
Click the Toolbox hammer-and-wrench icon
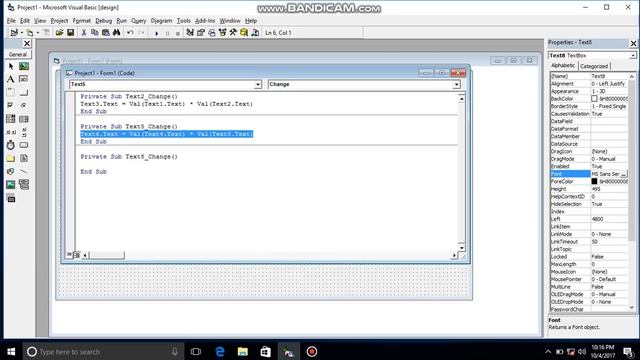point(233,33)
